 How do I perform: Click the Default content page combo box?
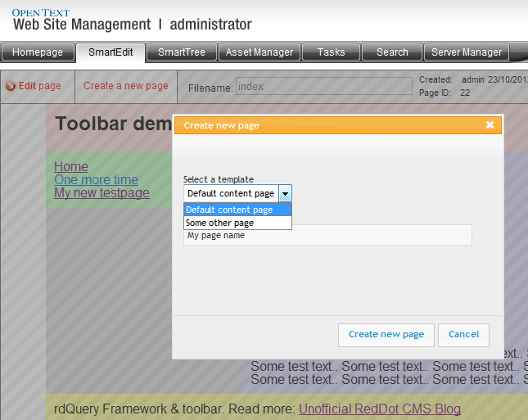pyautogui.click(x=237, y=193)
